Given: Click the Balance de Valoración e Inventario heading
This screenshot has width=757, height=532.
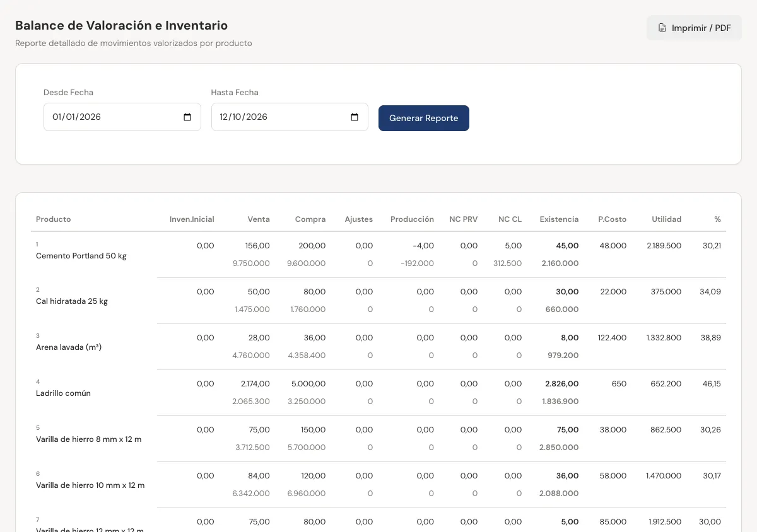Looking at the screenshot, I should [122, 26].
